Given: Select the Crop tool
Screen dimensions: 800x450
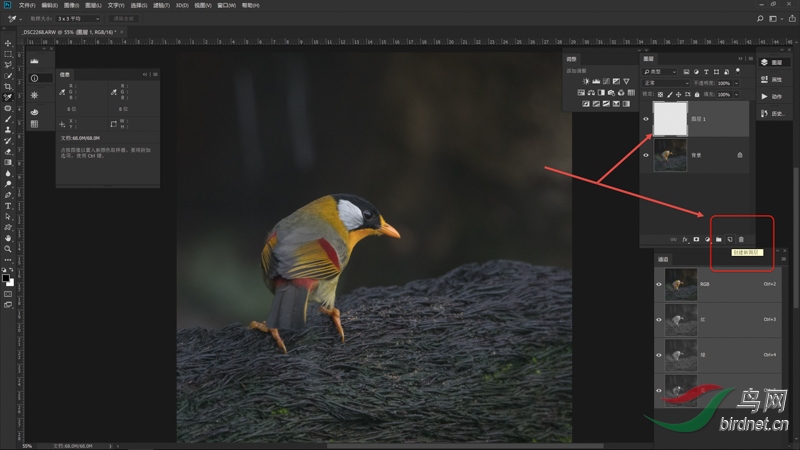Looking at the screenshot, I should click(x=8, y=86).
